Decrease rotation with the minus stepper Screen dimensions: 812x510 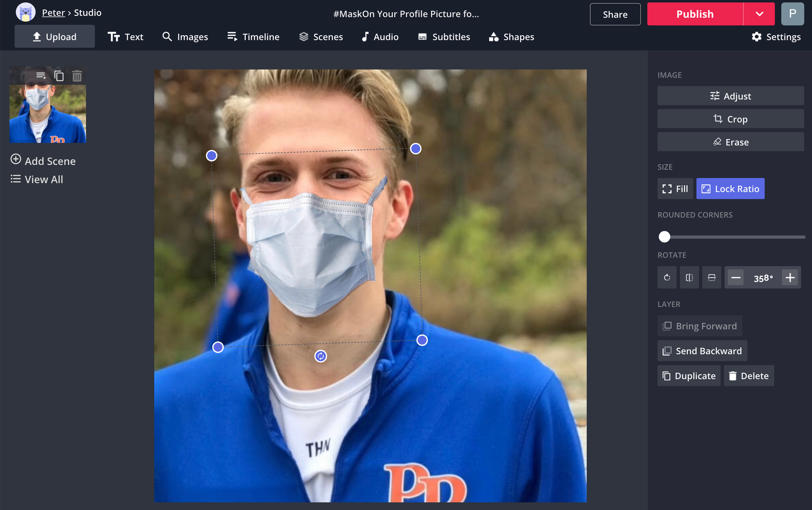(x=736, y=278)
